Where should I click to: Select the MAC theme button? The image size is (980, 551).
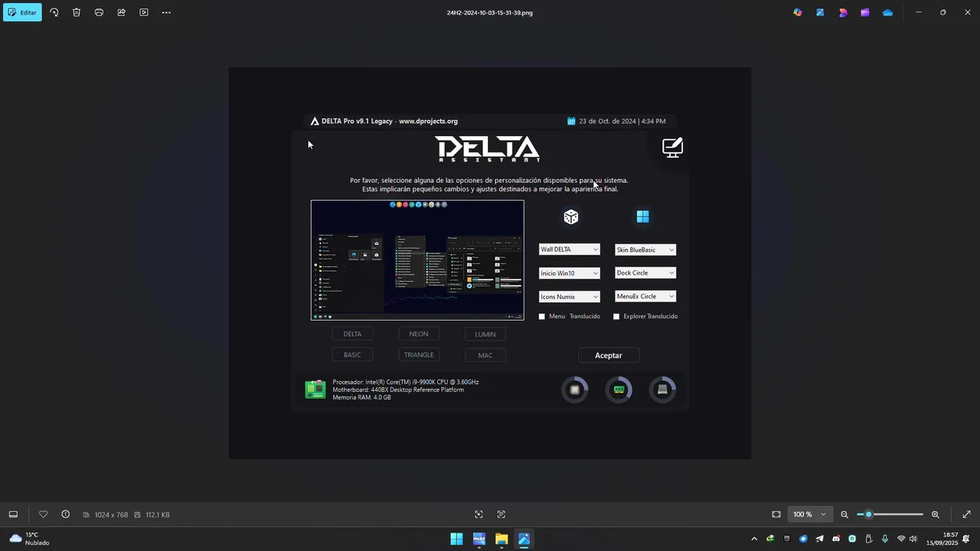pyautogui.click(x=485, y=355)
